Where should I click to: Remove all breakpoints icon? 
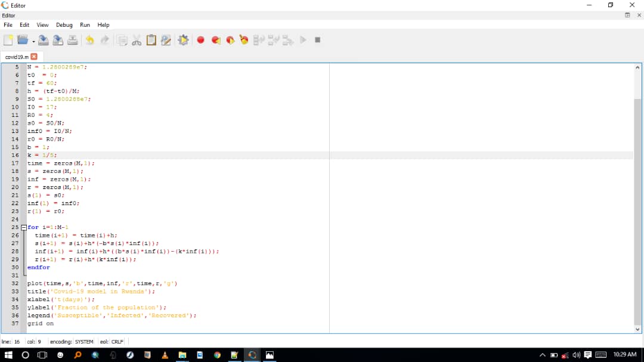click(x=244, y=40)
